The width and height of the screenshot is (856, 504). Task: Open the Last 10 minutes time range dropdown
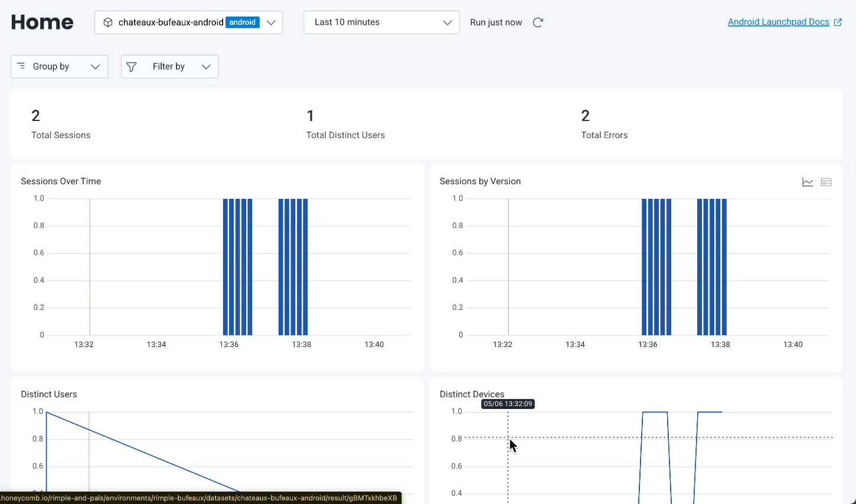(x=381, y=22)
